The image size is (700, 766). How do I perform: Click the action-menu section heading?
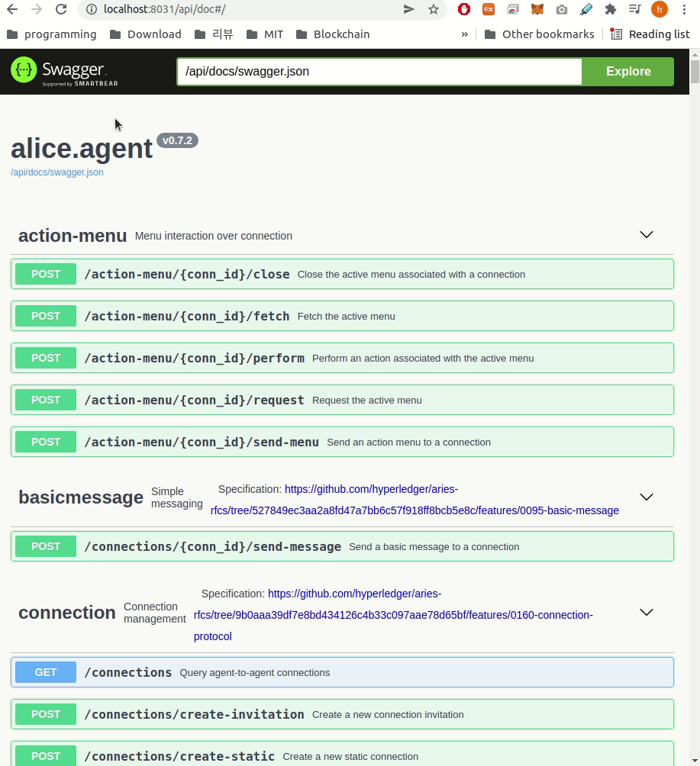point(73,236)
